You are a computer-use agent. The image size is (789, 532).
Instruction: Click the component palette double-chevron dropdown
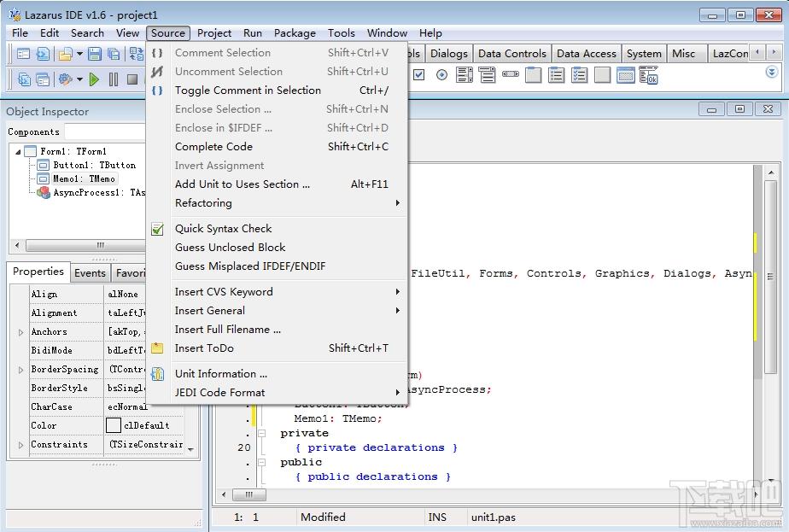tap(771, 72)
